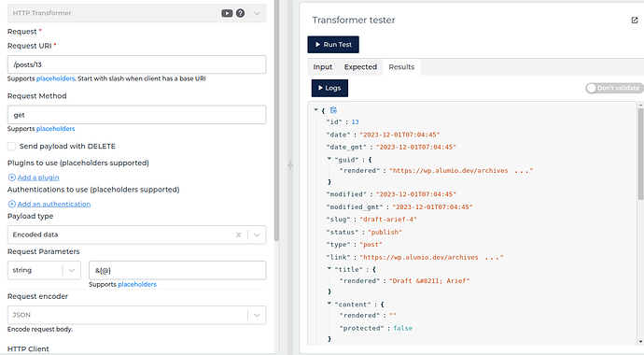Image resolution: width=644 pixels, height=355 pixels.
Task: Toggle the Don't validate switch
Action: pyautogui.click(x=614, y=88)
